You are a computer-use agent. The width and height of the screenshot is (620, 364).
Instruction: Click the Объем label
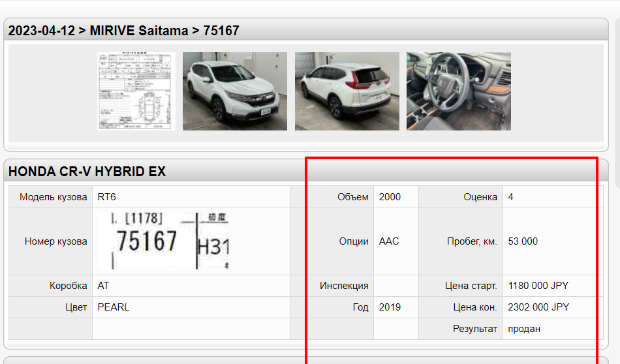pyautogui.click(x=352, y=197)
